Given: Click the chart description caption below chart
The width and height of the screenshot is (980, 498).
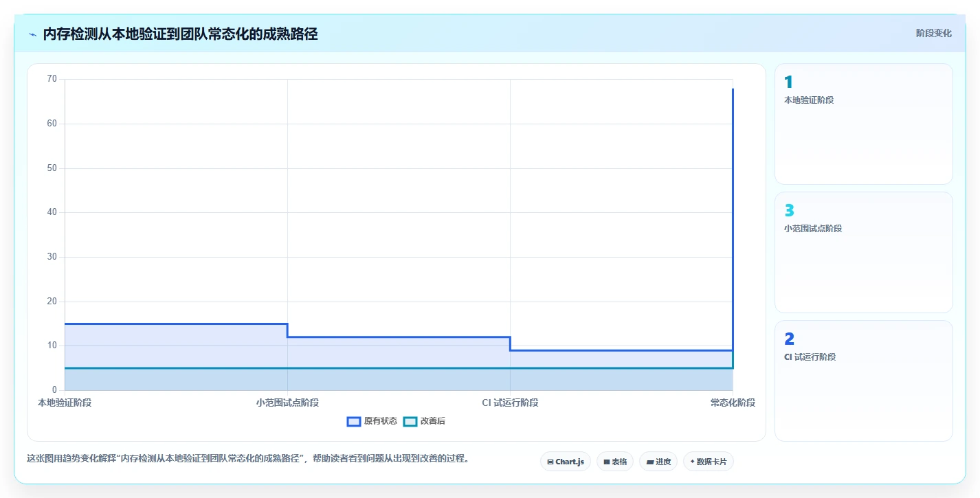Looking at the screenshot, I should [248, 458].
